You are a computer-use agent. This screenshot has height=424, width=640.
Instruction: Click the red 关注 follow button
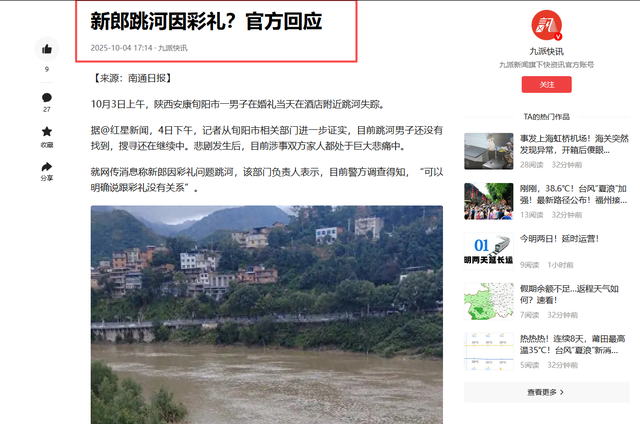[x=547, y=84]
